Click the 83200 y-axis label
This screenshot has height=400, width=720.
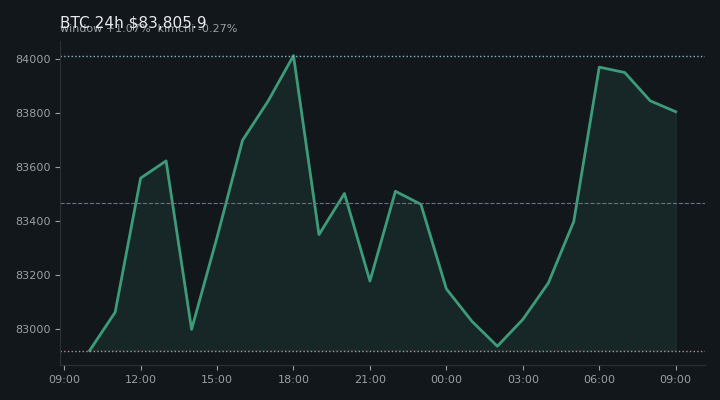pyautogui.click(x=33, y=276)
